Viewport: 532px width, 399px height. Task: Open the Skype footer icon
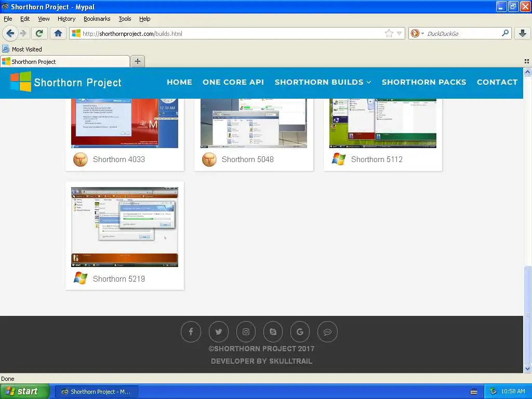coord(273,331)
